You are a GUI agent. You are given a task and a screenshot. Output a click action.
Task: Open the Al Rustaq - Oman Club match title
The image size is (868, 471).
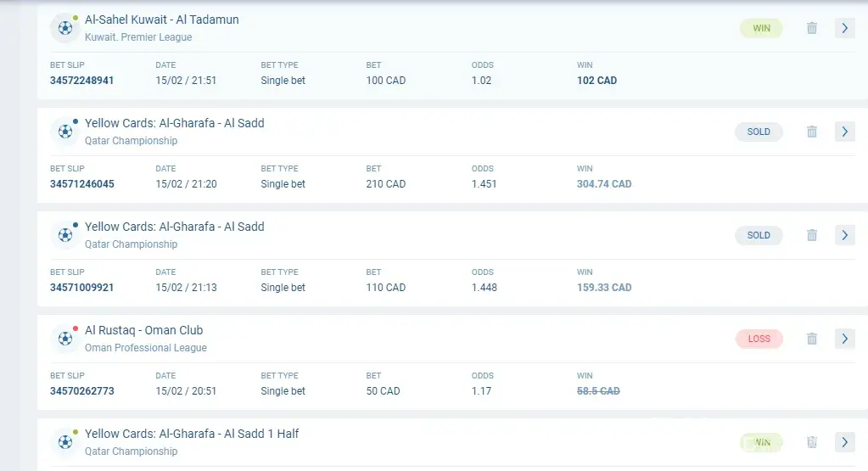[143, 330]
